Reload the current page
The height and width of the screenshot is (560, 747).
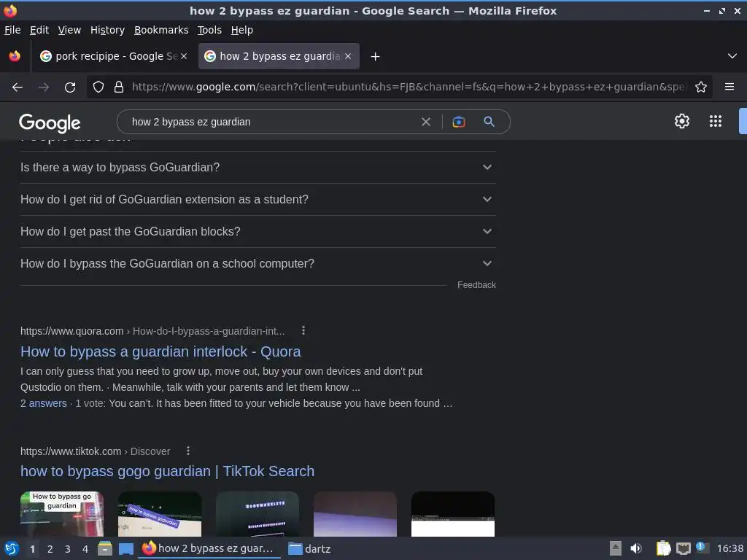point(70,87)
